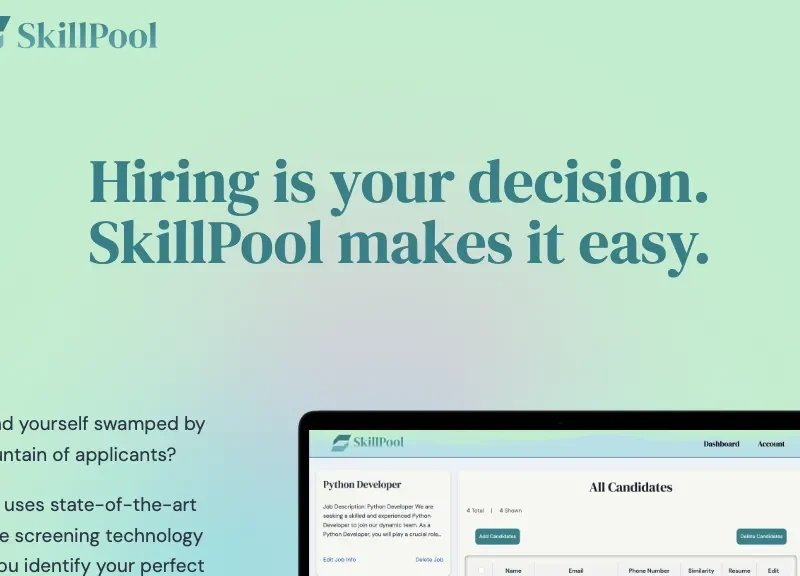800x576 pixels.
Task: Click the job description paragraph in the card
Action: (x=382, y=520)
